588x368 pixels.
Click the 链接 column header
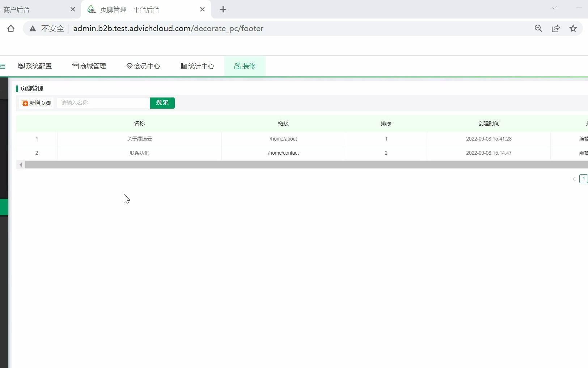tap(283, 124)
